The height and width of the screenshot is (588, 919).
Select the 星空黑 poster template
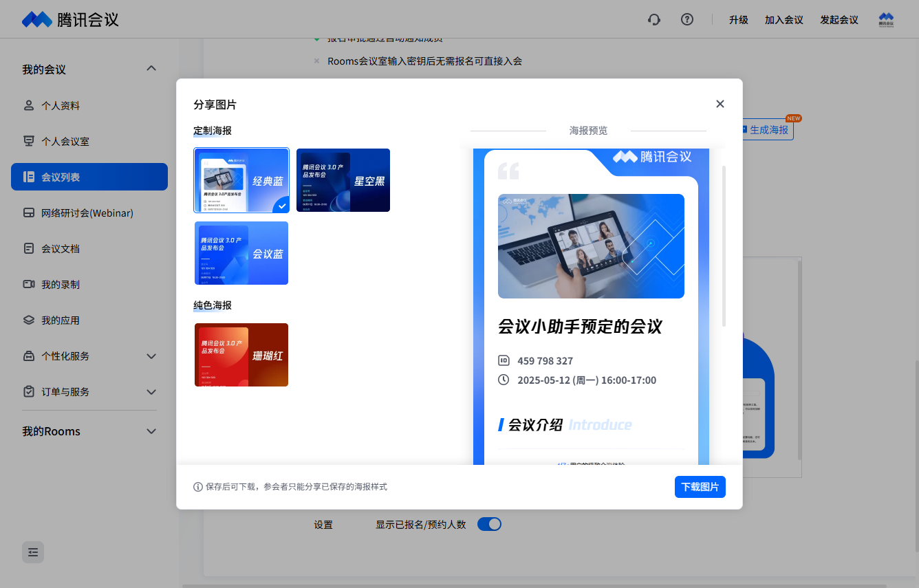pos(343,180)
